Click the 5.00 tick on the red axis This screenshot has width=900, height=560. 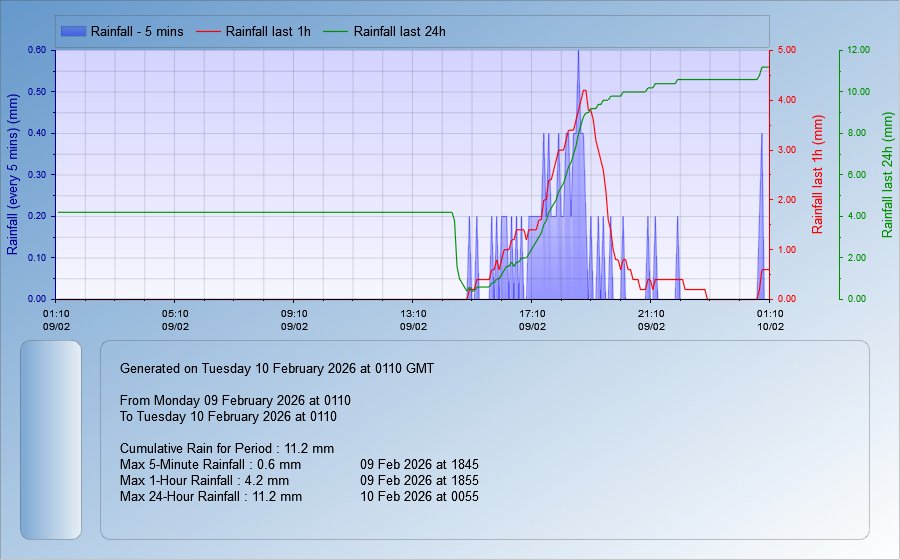coord(787,50)
